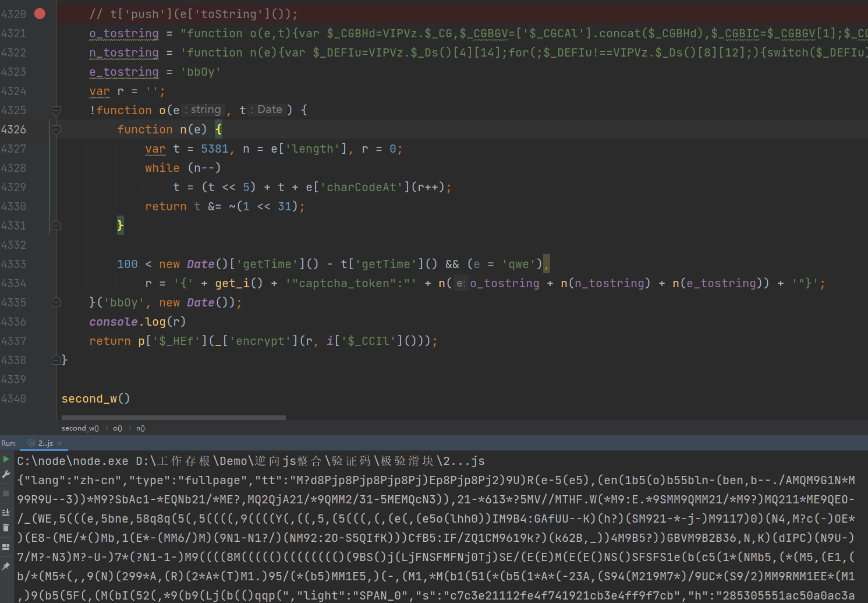
Task: Click the e_tostring variable on line 4323
Action: 124,72
